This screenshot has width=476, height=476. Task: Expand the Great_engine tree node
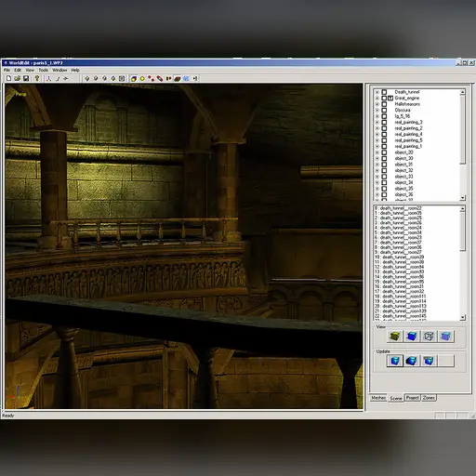pos(377,98)
